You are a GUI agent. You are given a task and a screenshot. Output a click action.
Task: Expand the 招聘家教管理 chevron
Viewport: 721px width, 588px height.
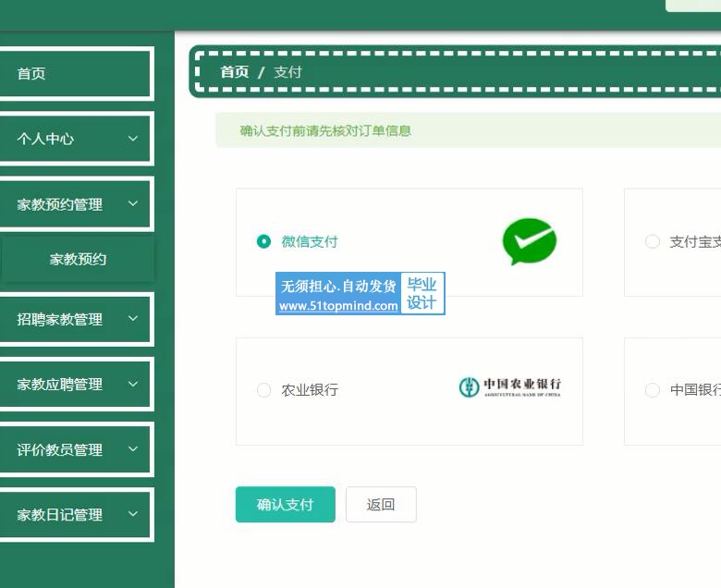pyautogui.click(x=133, y=319)
